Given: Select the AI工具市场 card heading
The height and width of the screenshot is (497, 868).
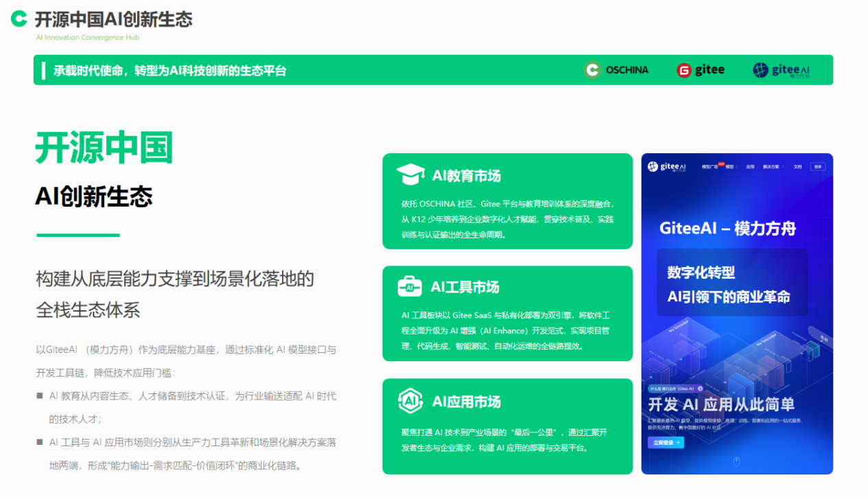Looking at the screenshot, I should coord(465,287).
